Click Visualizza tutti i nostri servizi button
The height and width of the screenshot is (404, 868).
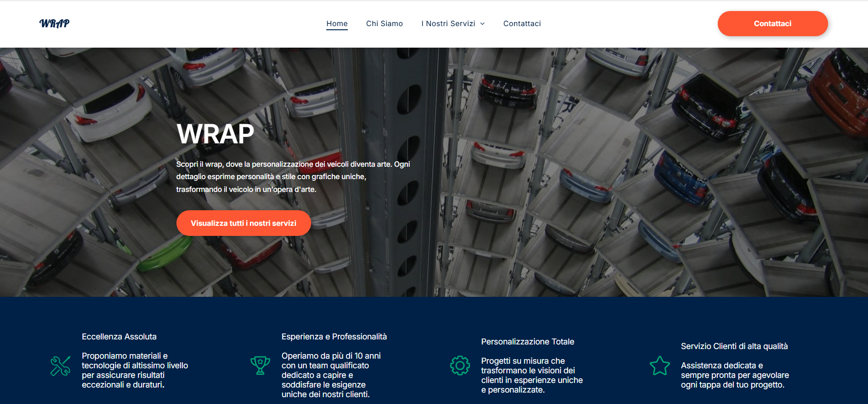pos(243,223)
